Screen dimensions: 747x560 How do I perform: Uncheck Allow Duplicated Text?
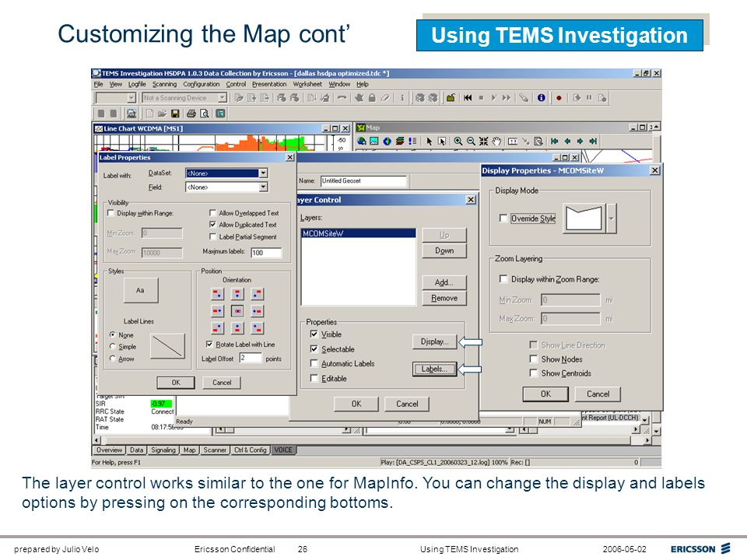(x=213, y=225)
